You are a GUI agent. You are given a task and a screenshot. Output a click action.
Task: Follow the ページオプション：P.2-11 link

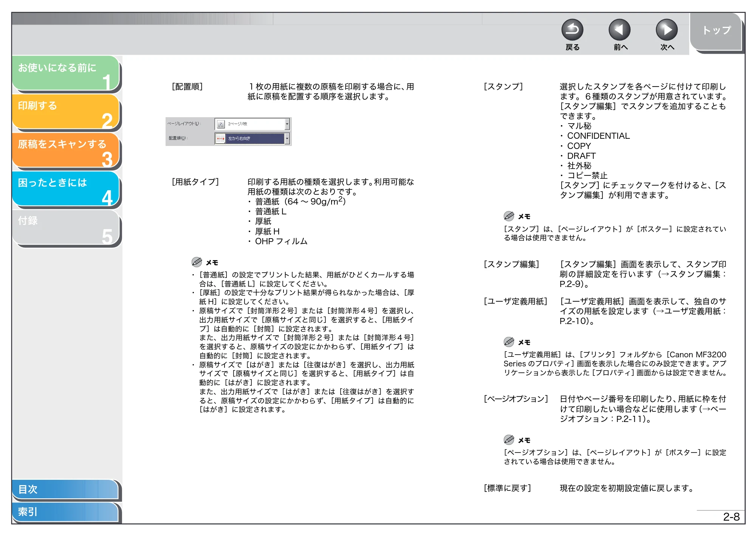[x=643, y=414]
